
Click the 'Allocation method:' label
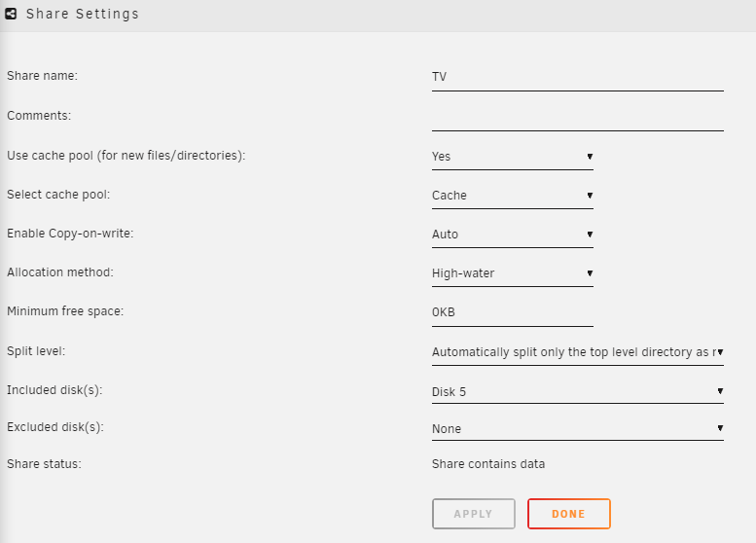(60, 272)
